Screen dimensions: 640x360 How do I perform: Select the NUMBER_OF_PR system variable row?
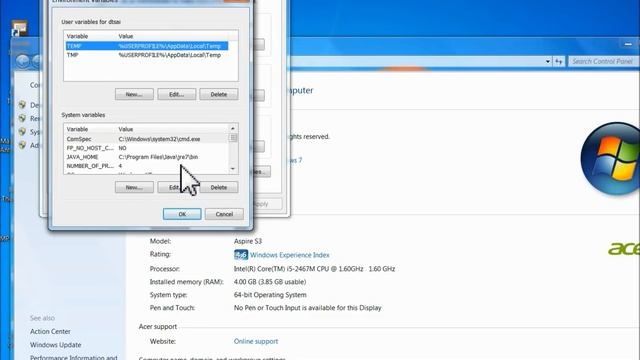point(147,166)
